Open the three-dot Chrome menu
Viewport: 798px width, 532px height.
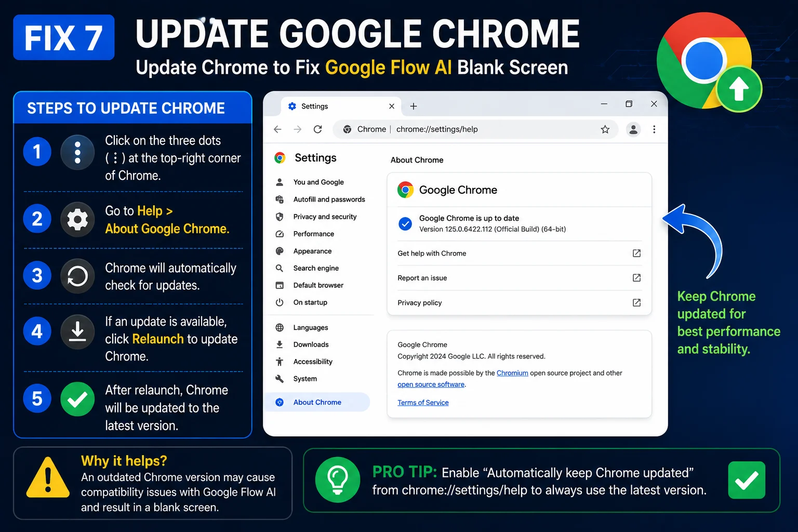coord(654,129)
